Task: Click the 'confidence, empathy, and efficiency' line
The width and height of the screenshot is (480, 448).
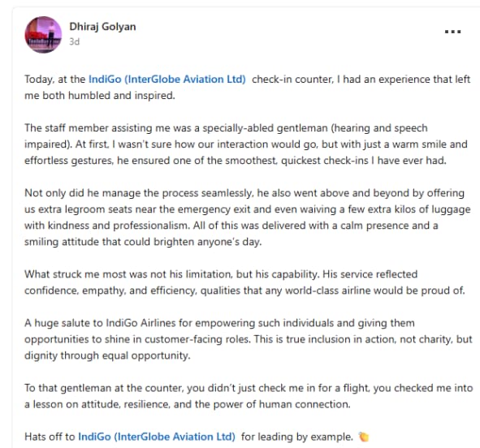Action: click(244, 291)
